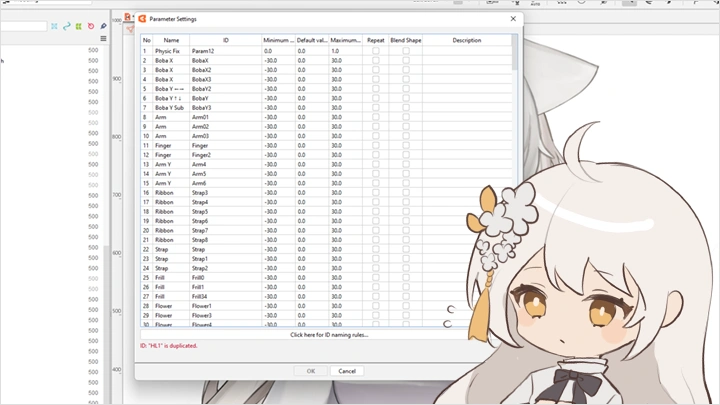Sort by the Name column header
This screenshot has width=720, height=405.
point(171,41)
